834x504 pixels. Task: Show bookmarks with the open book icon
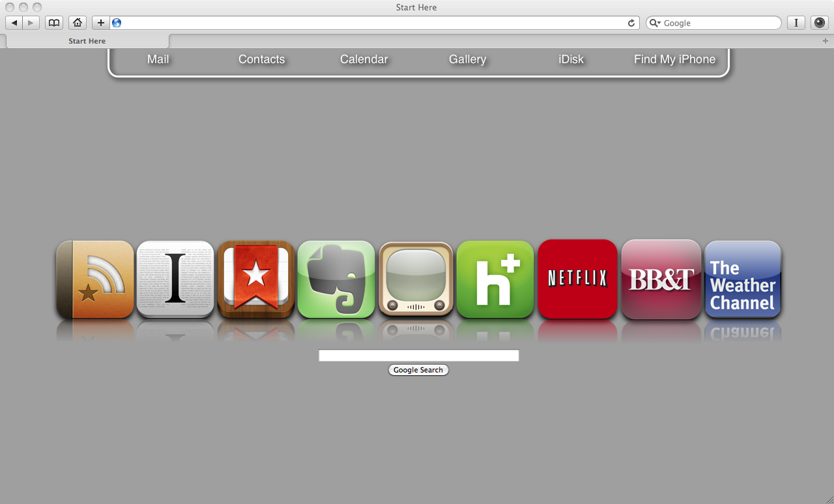tap(54, 23)
